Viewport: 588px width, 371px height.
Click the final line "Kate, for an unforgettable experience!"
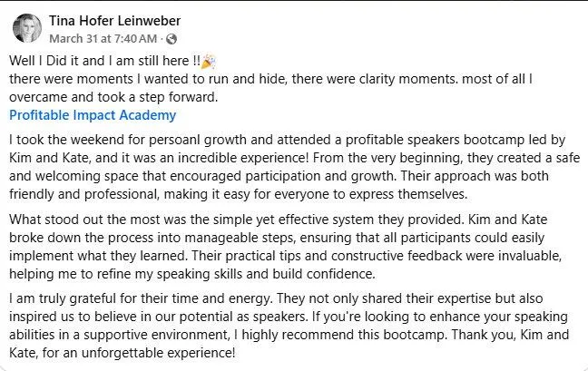point(122,353)
